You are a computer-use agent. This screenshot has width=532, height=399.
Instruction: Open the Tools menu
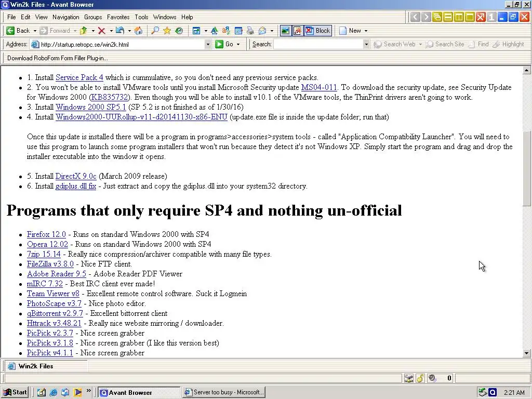click(x=141, y=17)
